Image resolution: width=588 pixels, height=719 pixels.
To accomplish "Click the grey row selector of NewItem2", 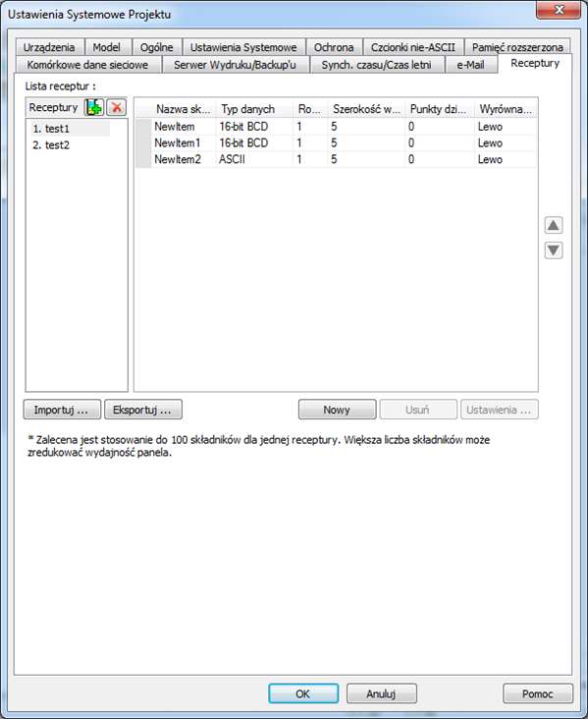I will pyautogui.click(x=143, y=159).
